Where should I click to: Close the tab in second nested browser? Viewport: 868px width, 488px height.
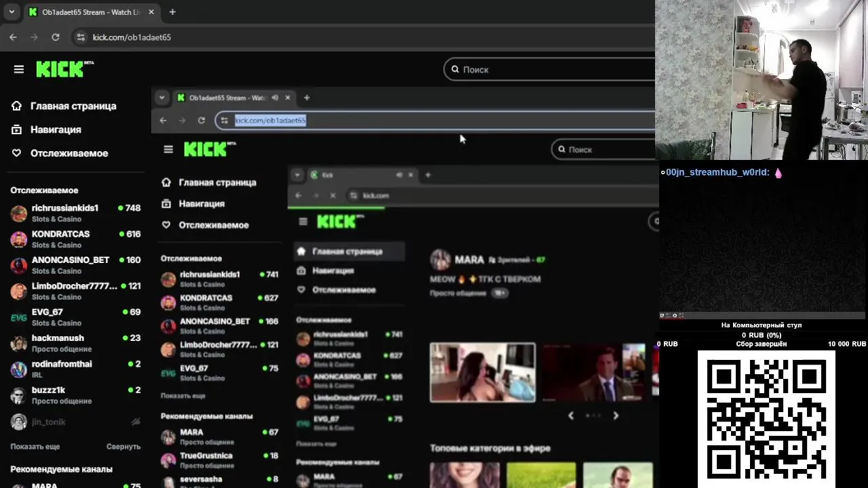[x=288, y=98]
